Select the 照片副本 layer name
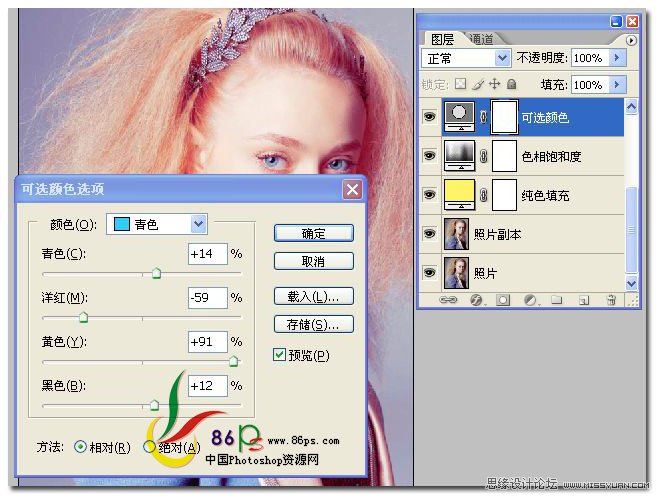Viewport: 660px width, 500px height. (x=497, y=234)
